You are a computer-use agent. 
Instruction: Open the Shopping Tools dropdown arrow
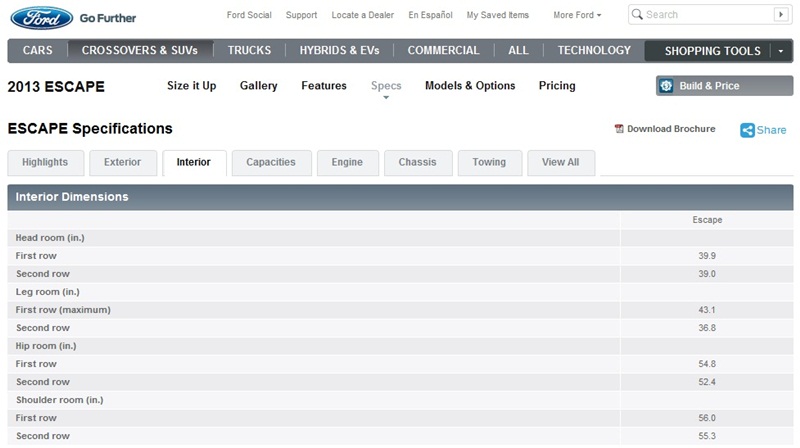(x=781, y=51)
